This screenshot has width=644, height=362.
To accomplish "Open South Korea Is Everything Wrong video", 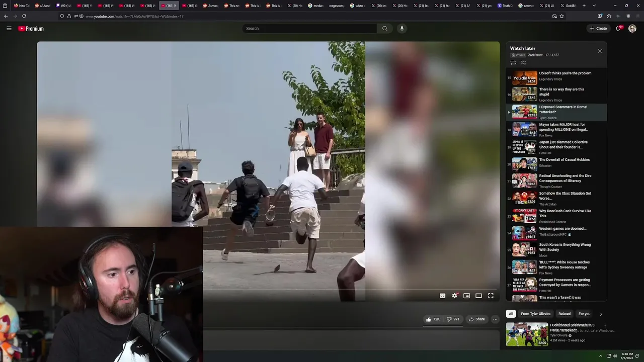I will click(x=556, y=250).
